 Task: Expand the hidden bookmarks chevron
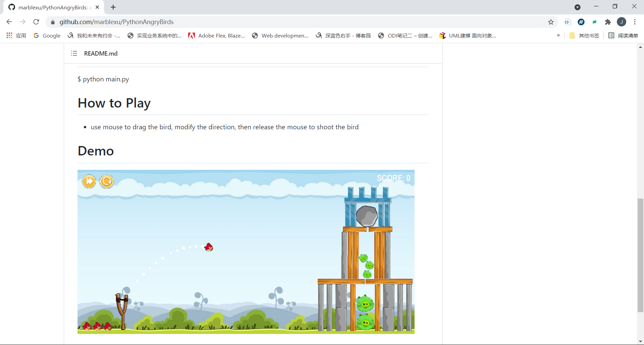tap(558, 35)
